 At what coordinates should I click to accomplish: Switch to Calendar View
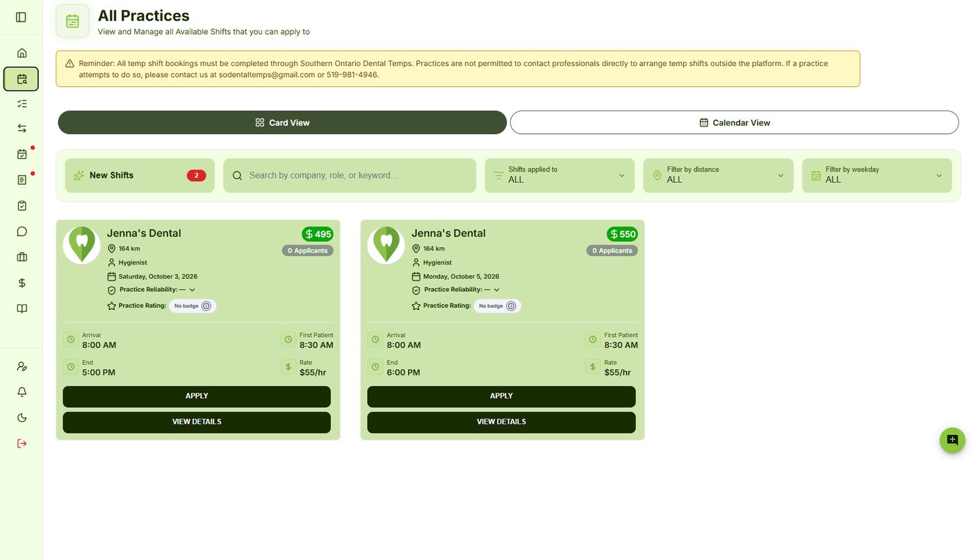coord(735,122)
